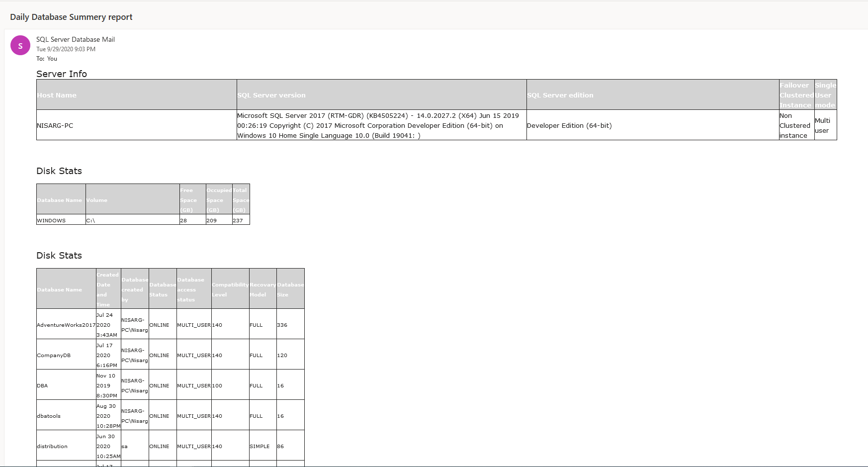Click the 'Created Date and Time' column header
This screenshot has width=868, height=467.
(x=108, y=289)
